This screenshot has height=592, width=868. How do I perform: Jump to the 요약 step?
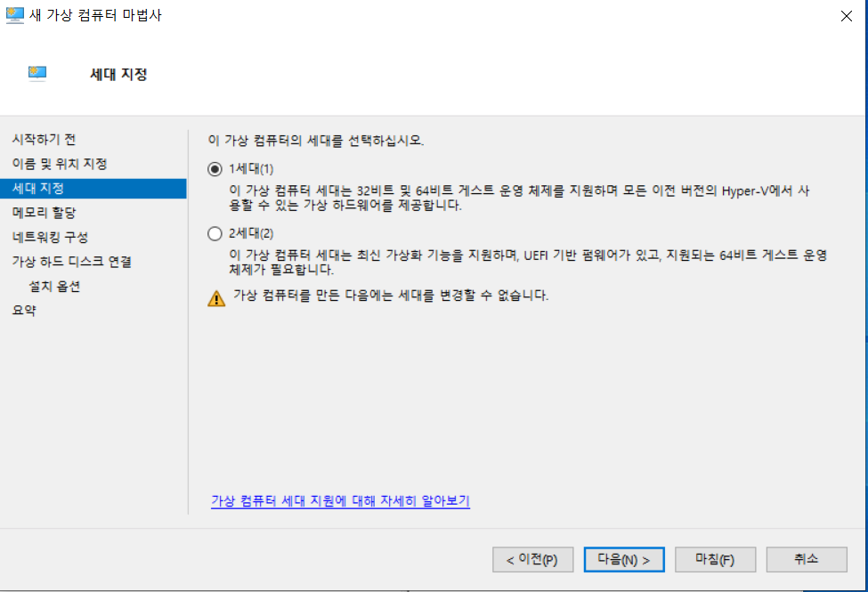[24, 310]
